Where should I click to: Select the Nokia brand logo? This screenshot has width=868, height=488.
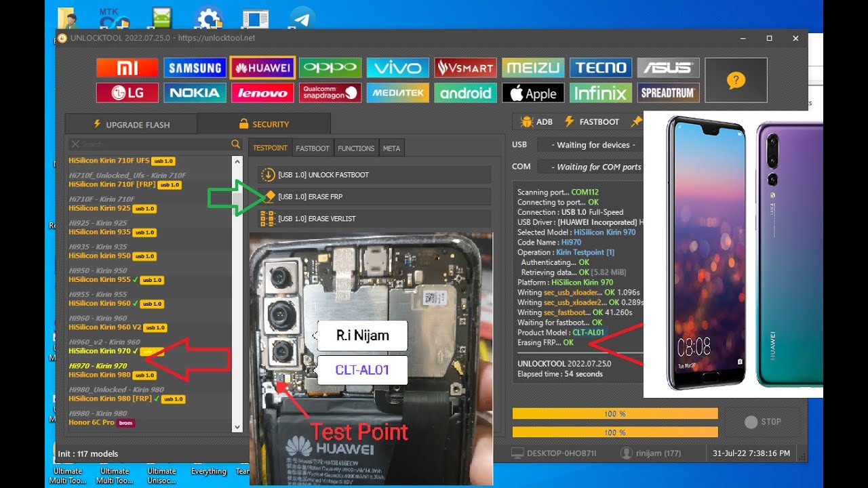(x=195, y=93)
